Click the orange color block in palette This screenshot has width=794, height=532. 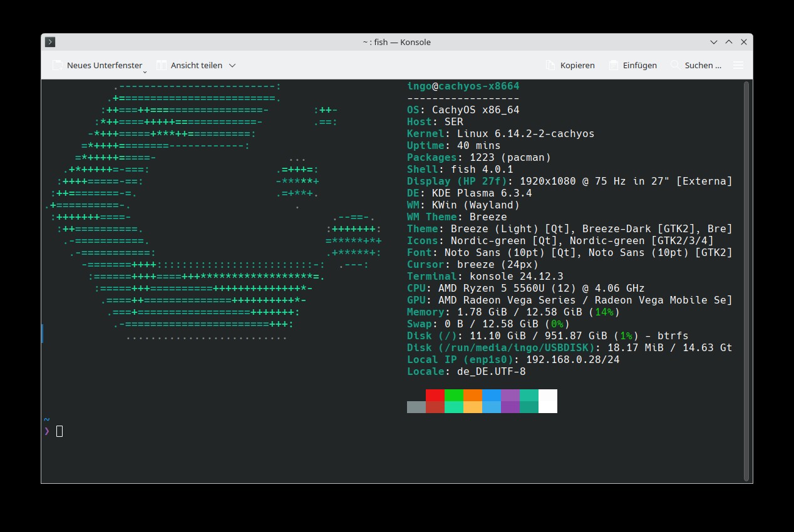click(473, 396)
